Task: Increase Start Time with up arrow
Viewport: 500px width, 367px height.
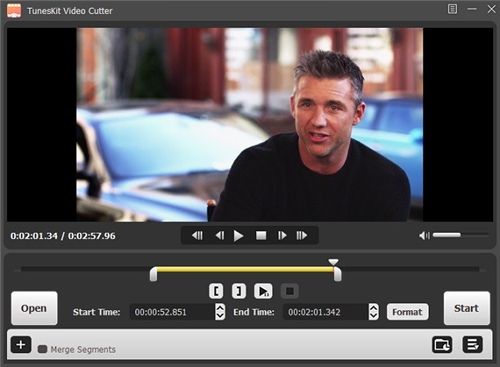Action: [x=220, y=308]
